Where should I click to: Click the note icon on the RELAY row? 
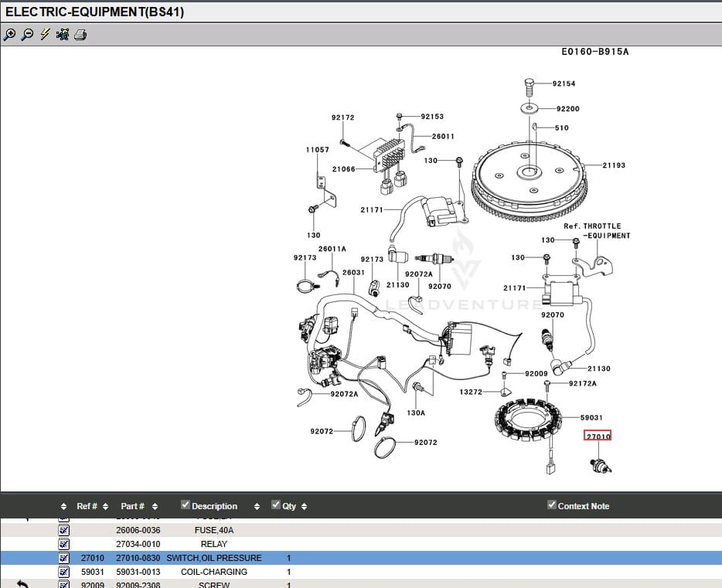tap(64, 544)
